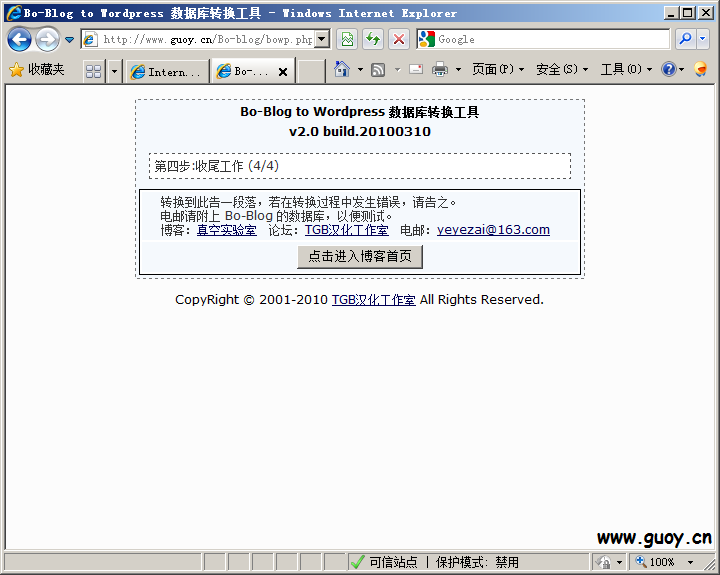Open the recent pages dropdown arrow
Screen dimensions: 720x575
[x=69, y=40]
